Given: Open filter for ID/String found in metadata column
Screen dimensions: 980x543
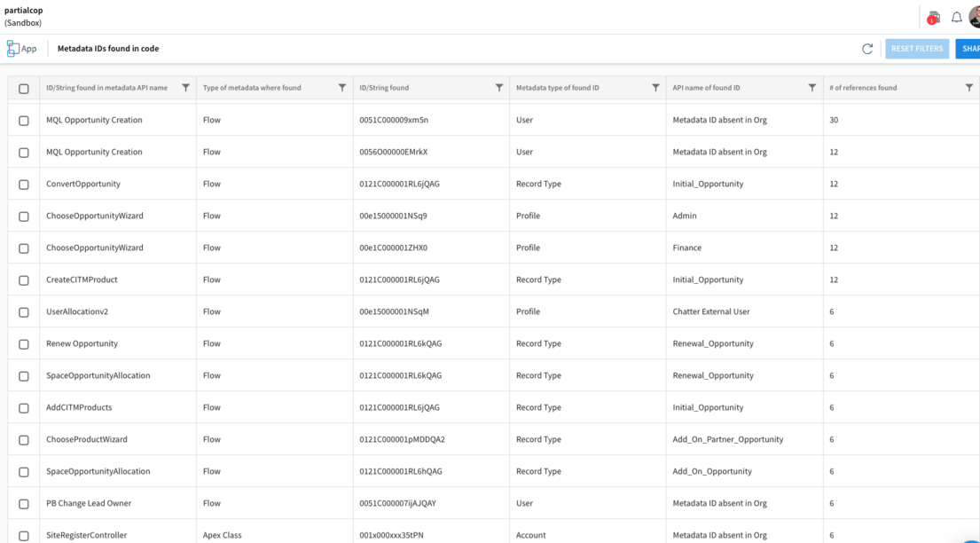Looking at the screenshot, I should (185, 87).
